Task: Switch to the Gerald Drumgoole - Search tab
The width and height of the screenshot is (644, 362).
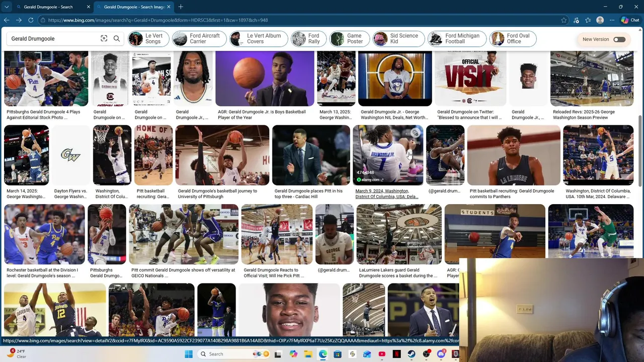Action: [x=48, y=7]
